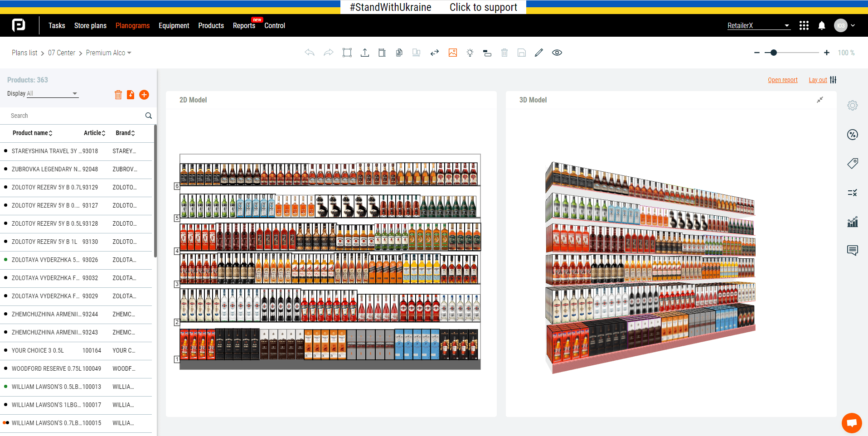Click the zoom slider handle

774,53
